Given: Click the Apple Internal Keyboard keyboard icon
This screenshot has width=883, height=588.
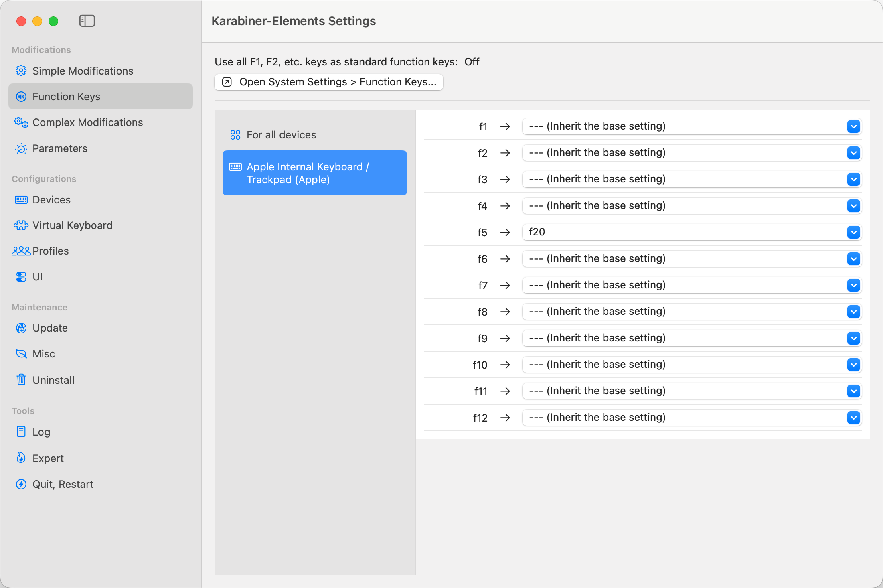Looking at the screenshot, I should (235, 167).
